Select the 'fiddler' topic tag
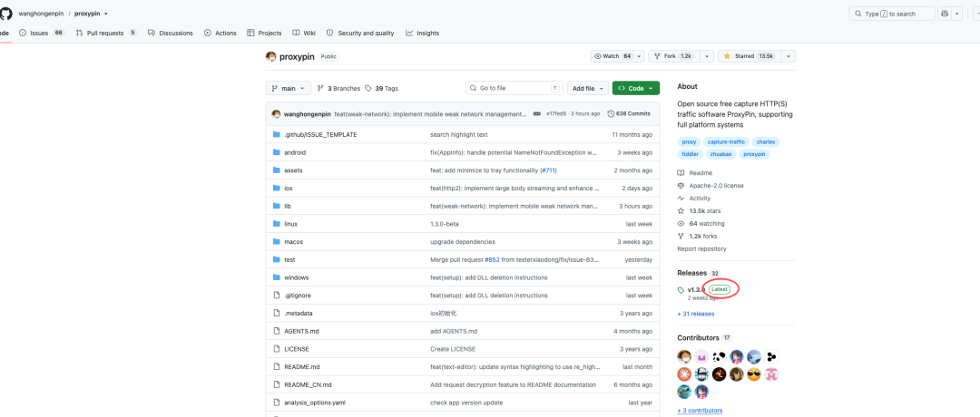 click(690, 154)
